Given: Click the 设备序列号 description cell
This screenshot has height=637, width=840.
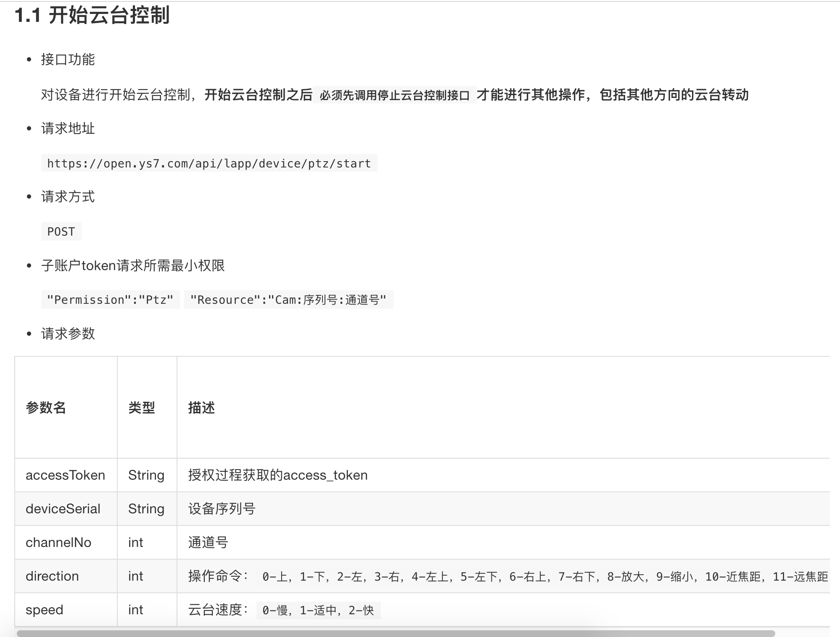Looking at the screenshot, I should tap(503, 509).
